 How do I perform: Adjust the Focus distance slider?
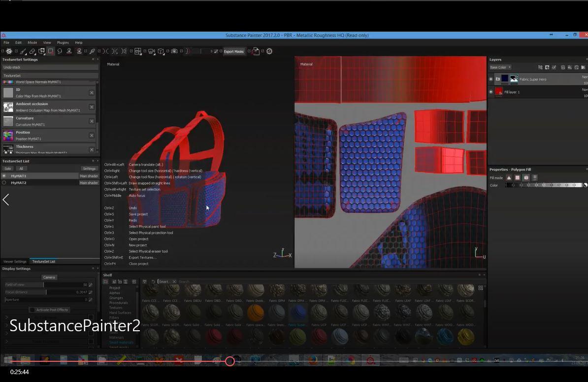click(46, 292)
